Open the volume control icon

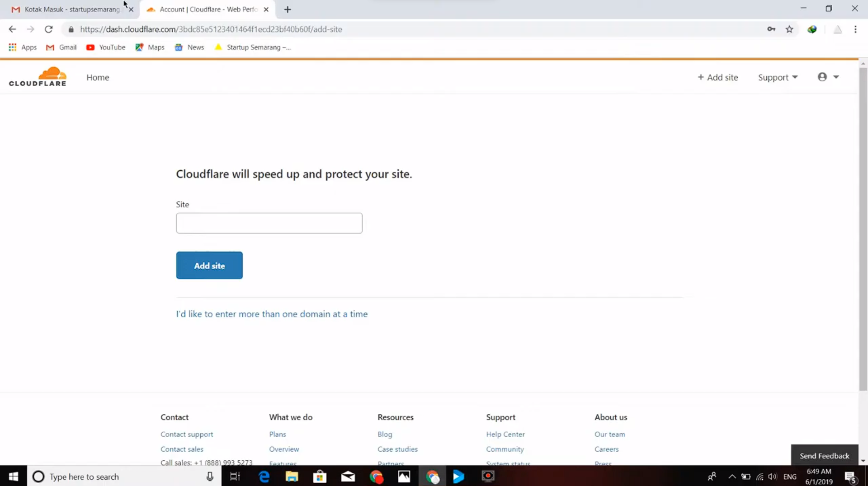(x=773, y=477)
